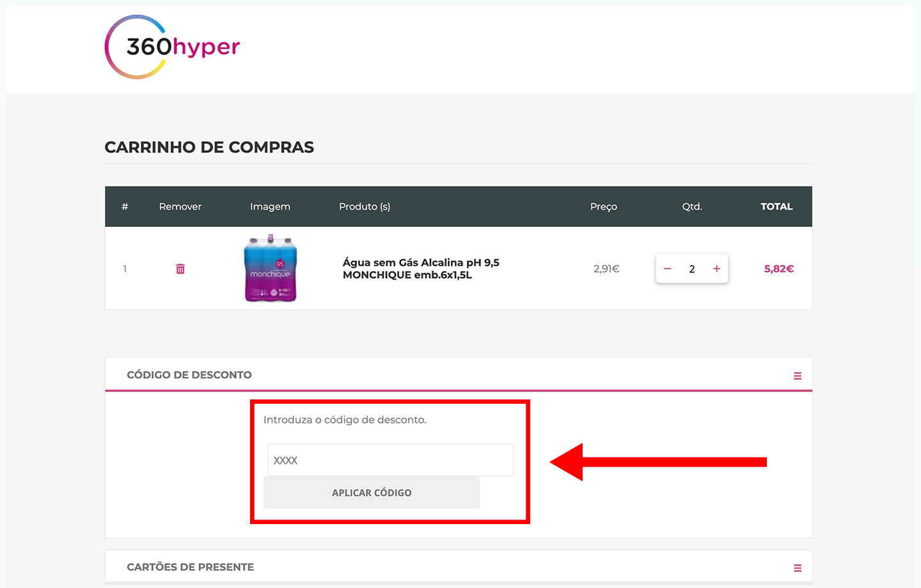Click the APLICAR CÓDIGO button
Viewport: 921px width, 588px height.
point(372,492)
